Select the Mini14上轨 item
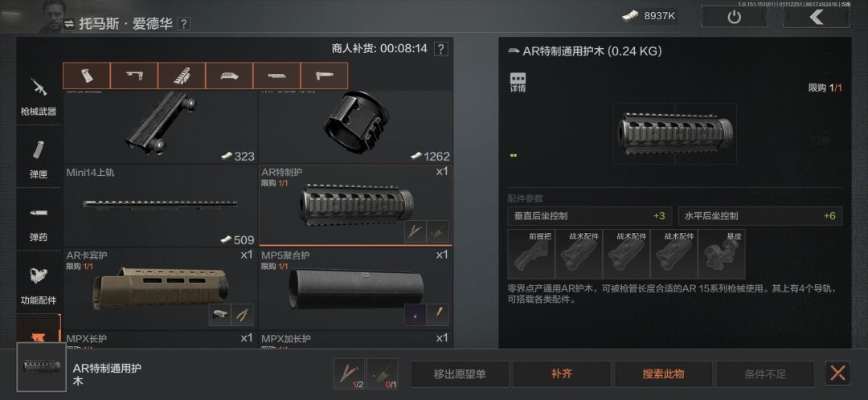Screen dimensions: 868x400 coord(161,206)
